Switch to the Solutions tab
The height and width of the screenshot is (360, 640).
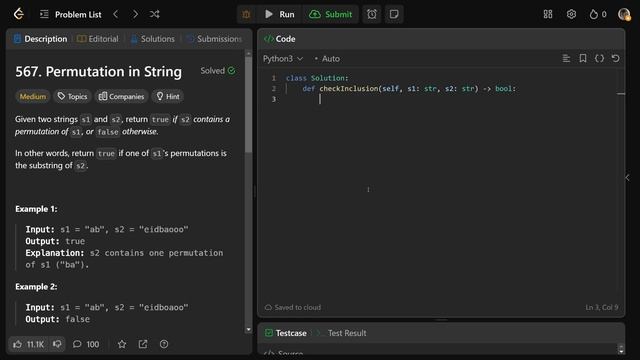[153, 39]
